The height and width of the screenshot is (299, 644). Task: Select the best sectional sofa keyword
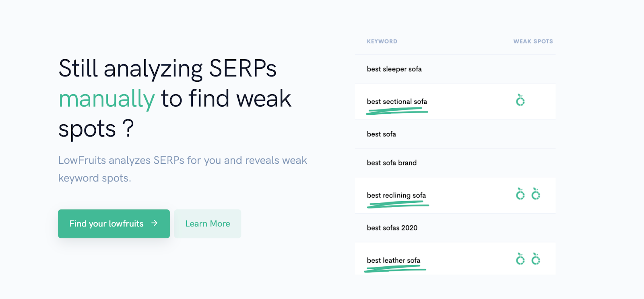(x=397, y=102)
